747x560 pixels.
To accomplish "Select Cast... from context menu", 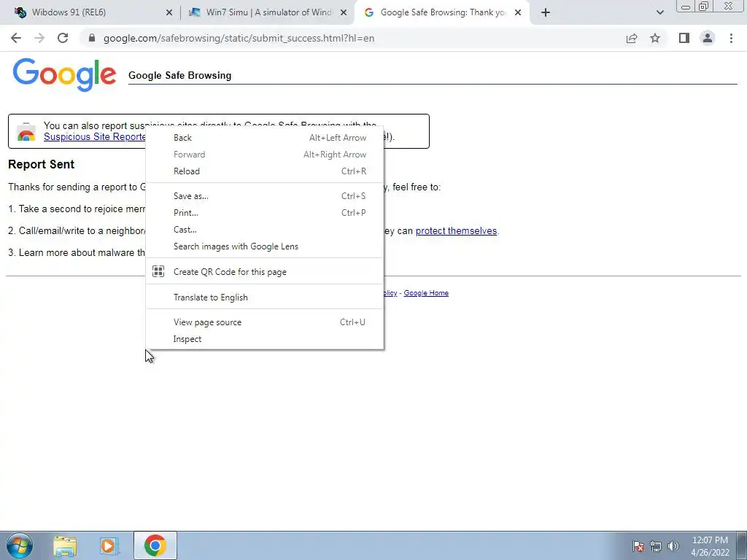I will point(264,229).
